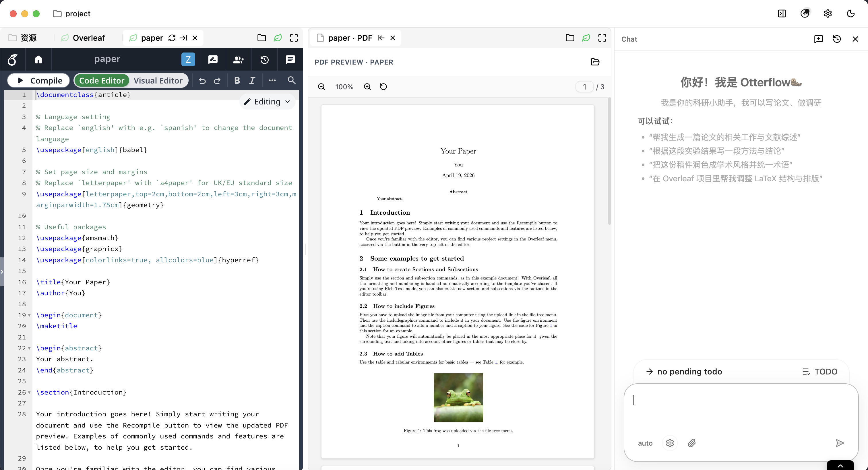Click green leaf icon in PDF pane header
Viewport: 868px width, 470px height.
[x=586, y=38]
